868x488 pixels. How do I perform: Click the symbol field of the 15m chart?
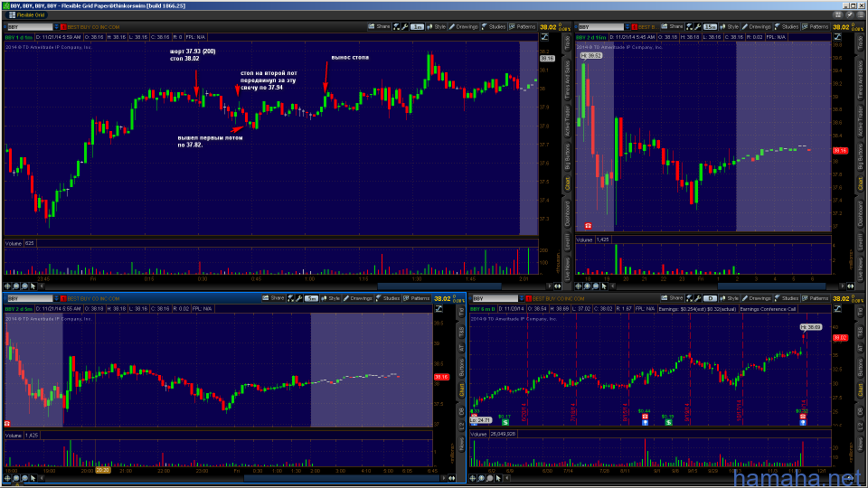pyautogui.click(x=600, y=26)
